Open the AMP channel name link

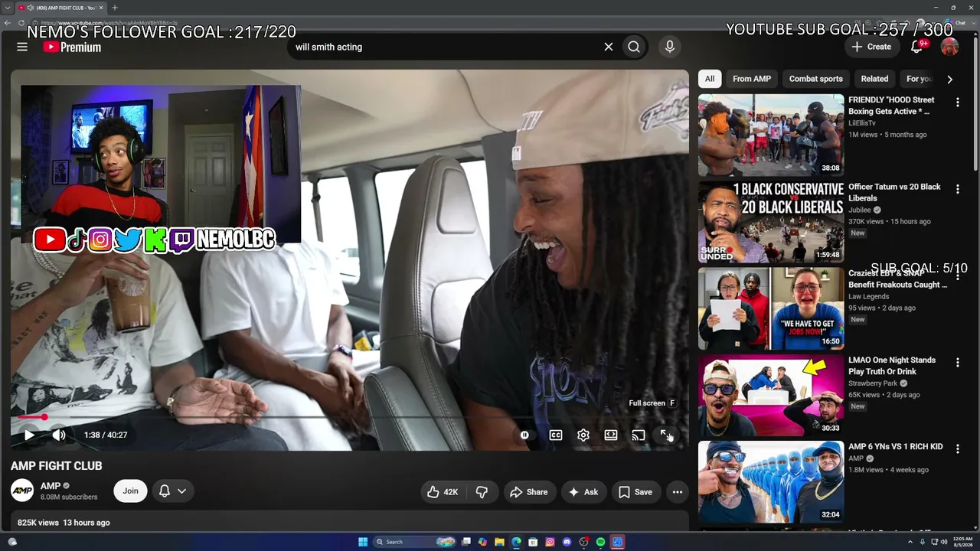click(x=51, y=485)
